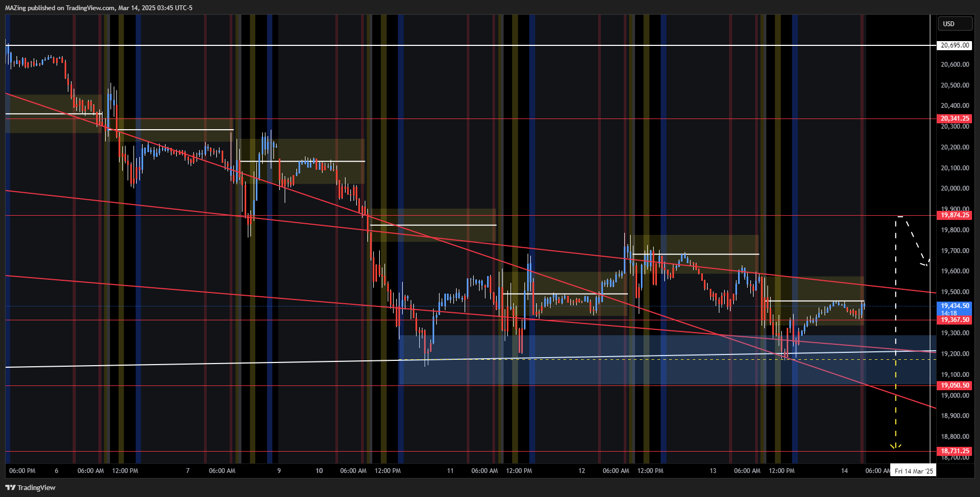Click the red 20,341.25 price label

(955, 119)
